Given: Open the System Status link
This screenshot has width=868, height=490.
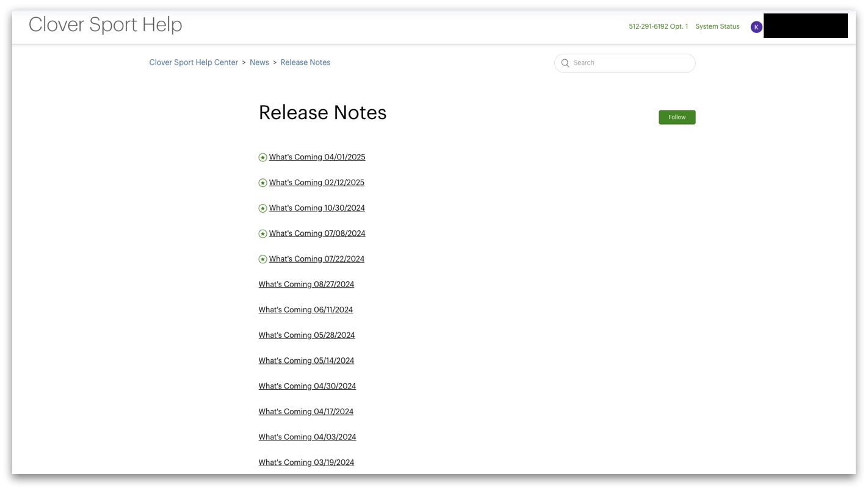Looking at the screenshot, I should click(717, 27).
